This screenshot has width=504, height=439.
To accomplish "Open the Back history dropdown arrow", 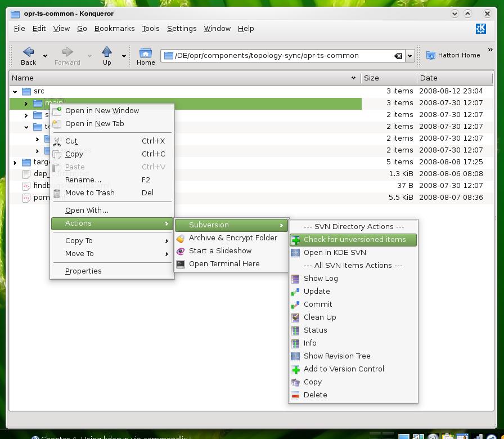I will tap(46, 56).
